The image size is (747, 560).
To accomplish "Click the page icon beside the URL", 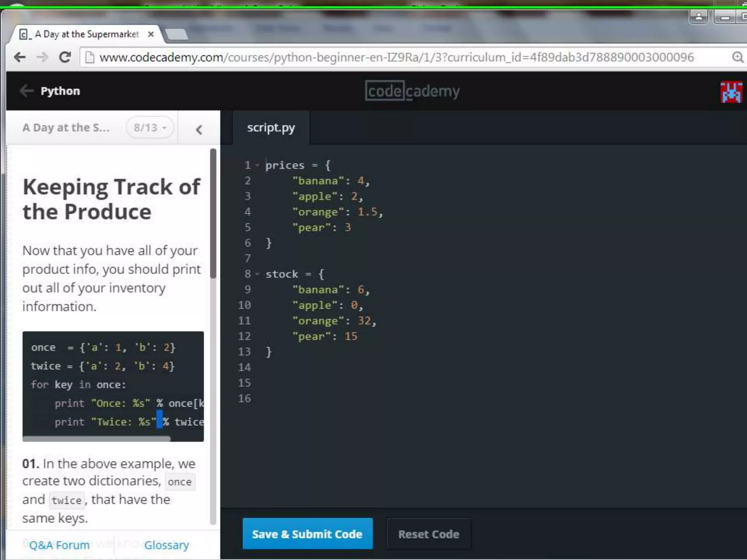I will [x=90, y=57].
